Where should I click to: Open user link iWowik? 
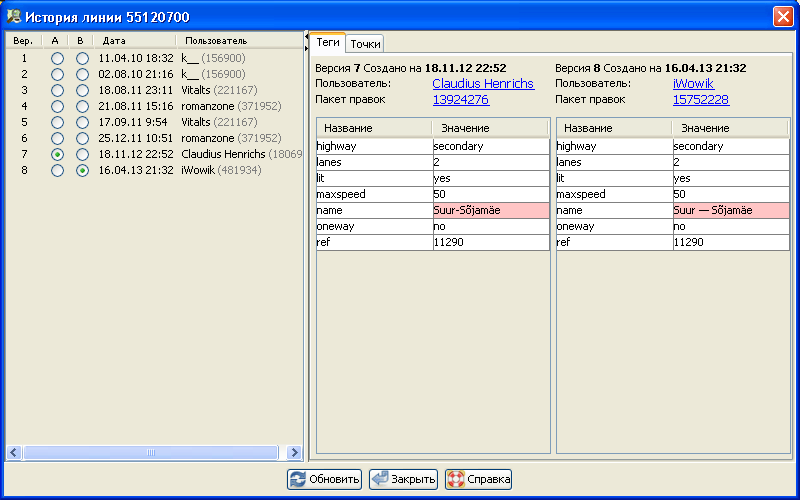(x=693, y=84)
